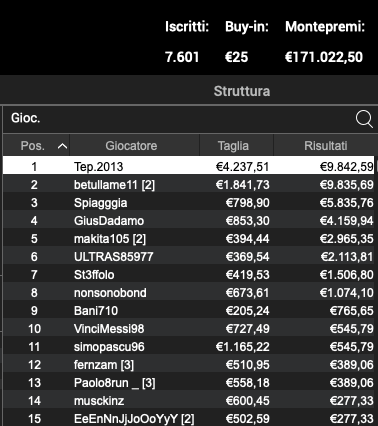Screen dimensions: 378x426
Task: Click the player search magnifier icon
Action: [364, 119]
